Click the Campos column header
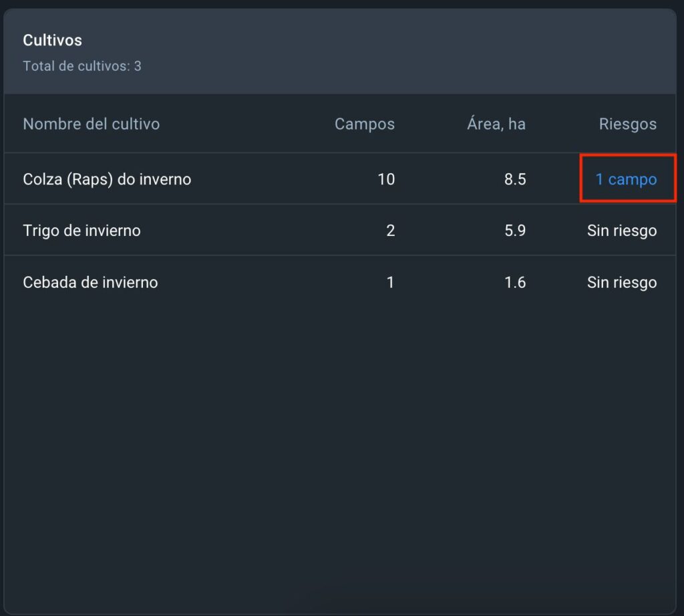 click(x=364, y=124)
